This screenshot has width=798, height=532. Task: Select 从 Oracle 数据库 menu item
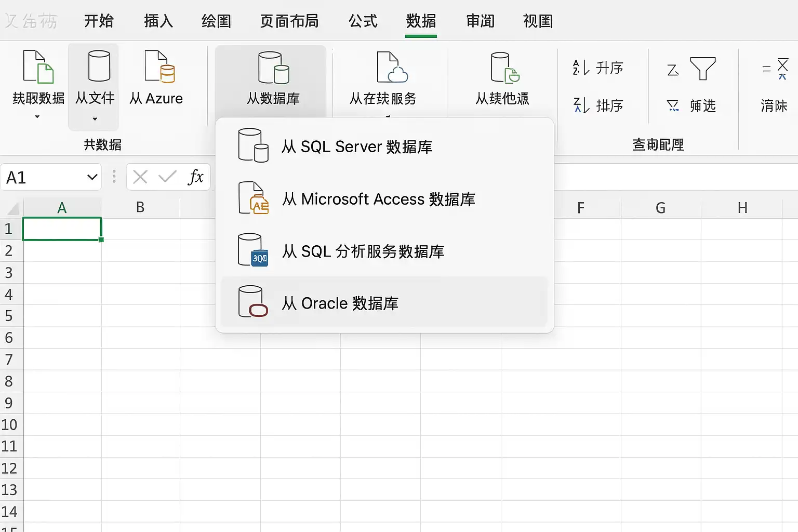point(384,303)
